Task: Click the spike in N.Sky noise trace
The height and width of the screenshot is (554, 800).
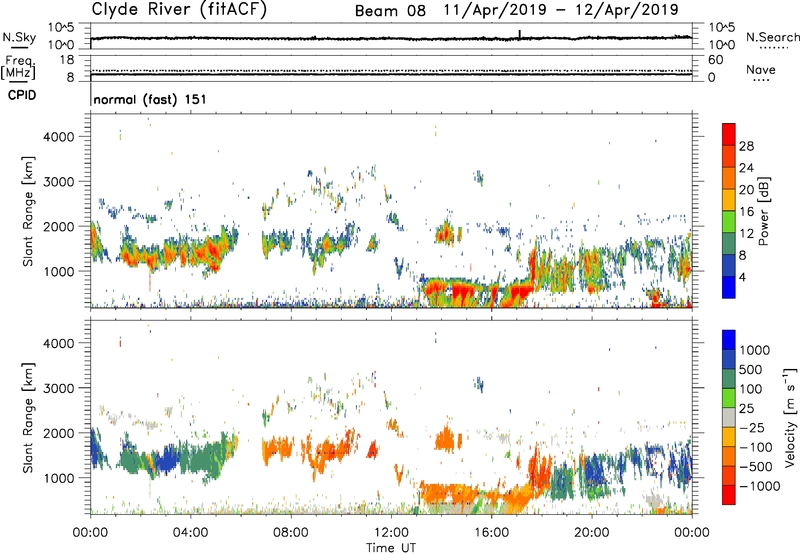Action: pos(520,34)
